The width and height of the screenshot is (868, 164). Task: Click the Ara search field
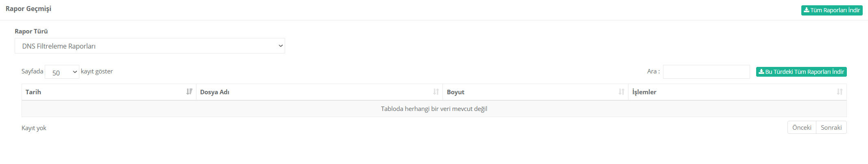pos(706,72)
